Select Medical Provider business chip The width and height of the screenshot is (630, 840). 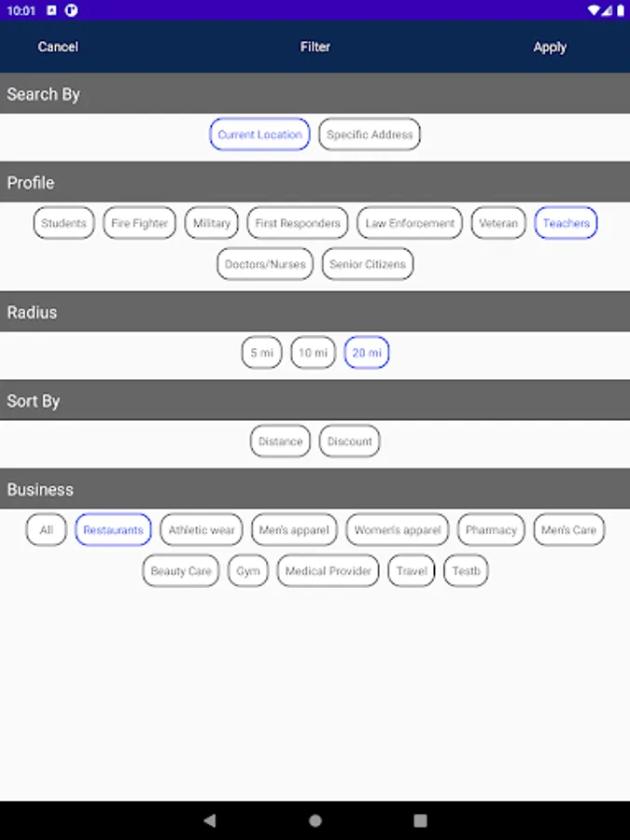point(328,570)
